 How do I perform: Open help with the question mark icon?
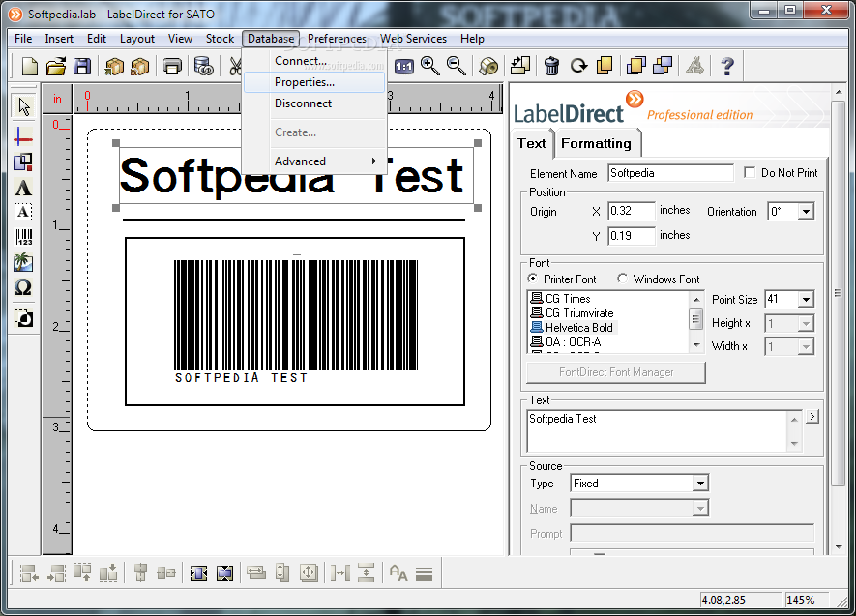pos(726,66)
